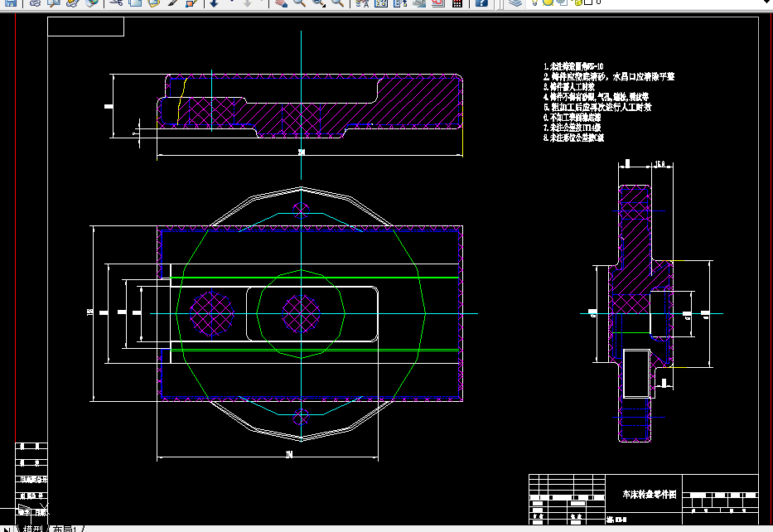The height and width of the screenshot is (532, 773).
Task: Click the Zoom Previous magnifier icon
Action: [x=338, y=3]
